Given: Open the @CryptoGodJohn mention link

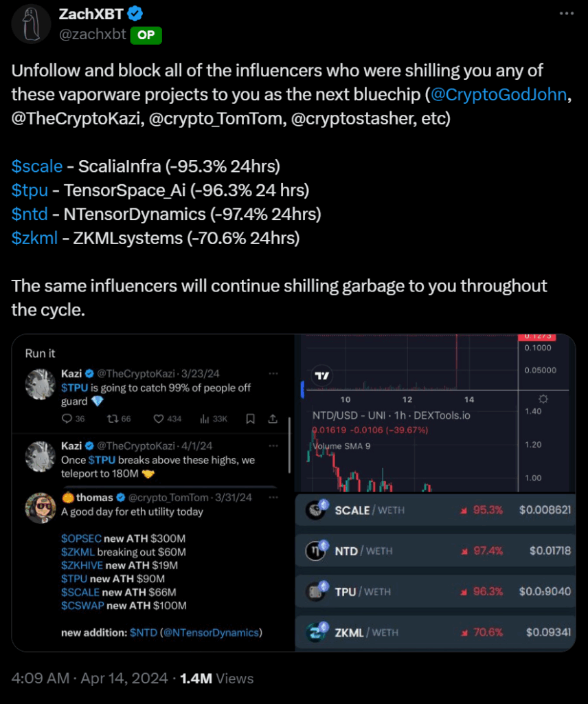Looking at the screenshot, I should (499, 94).
